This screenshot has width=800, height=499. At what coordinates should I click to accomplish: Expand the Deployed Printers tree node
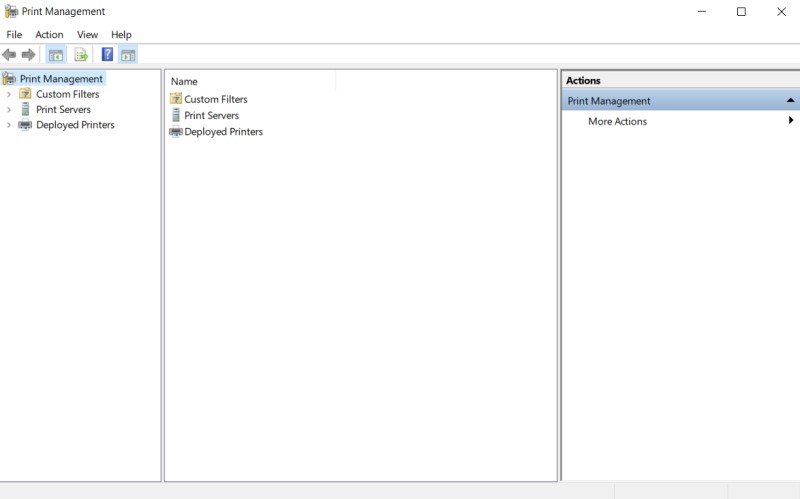tap(9, 124)
